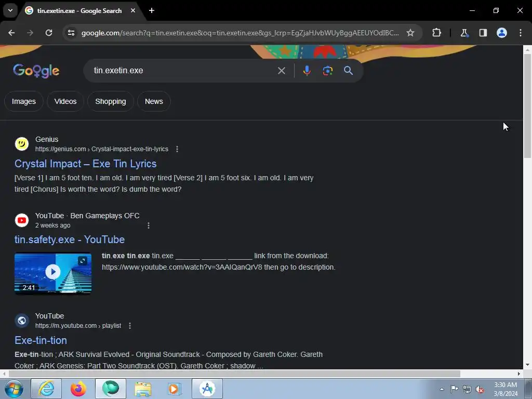Play the tin.safety.exe video thumbnail

(53, 272)
